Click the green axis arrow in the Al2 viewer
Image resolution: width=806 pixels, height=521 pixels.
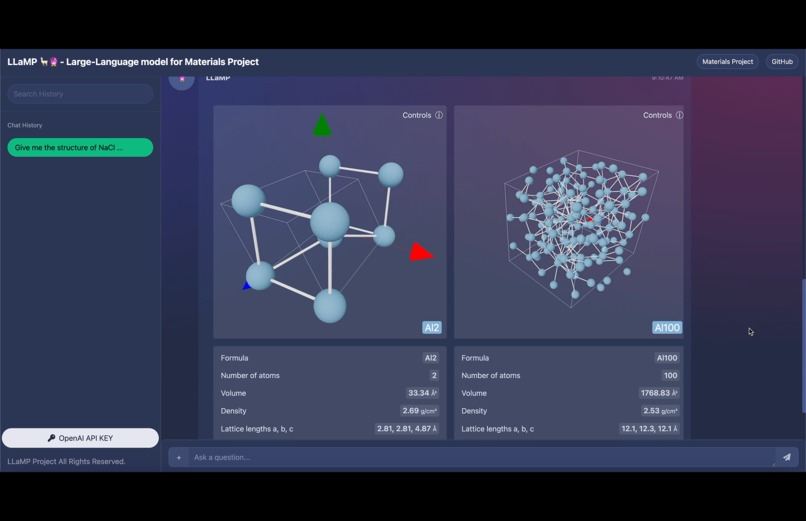tap(322, 125)
